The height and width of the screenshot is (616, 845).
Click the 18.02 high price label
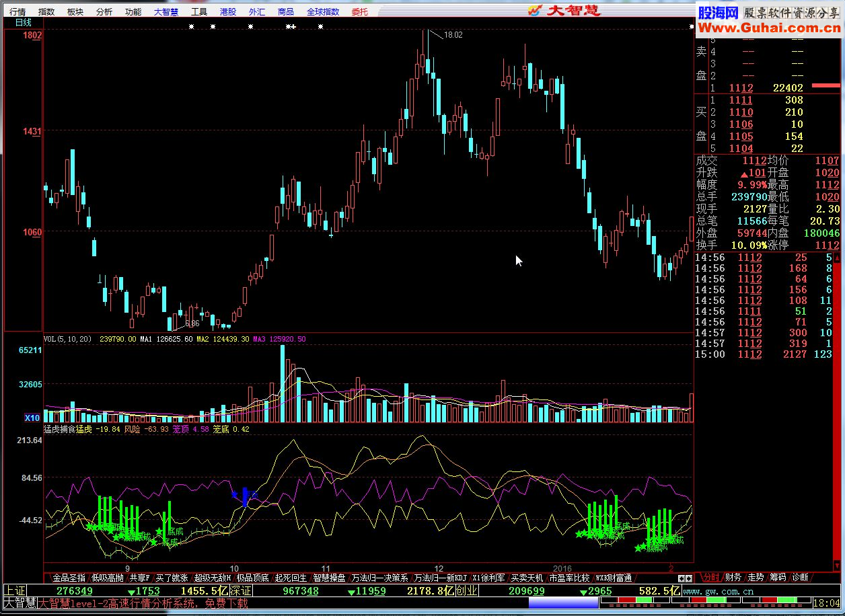pos(453,35)
